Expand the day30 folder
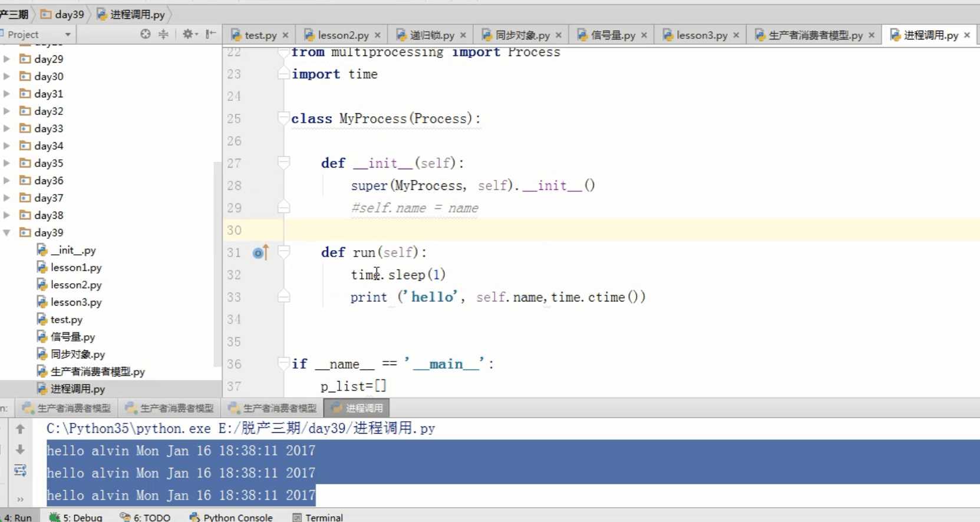 (x=7, y=76)
